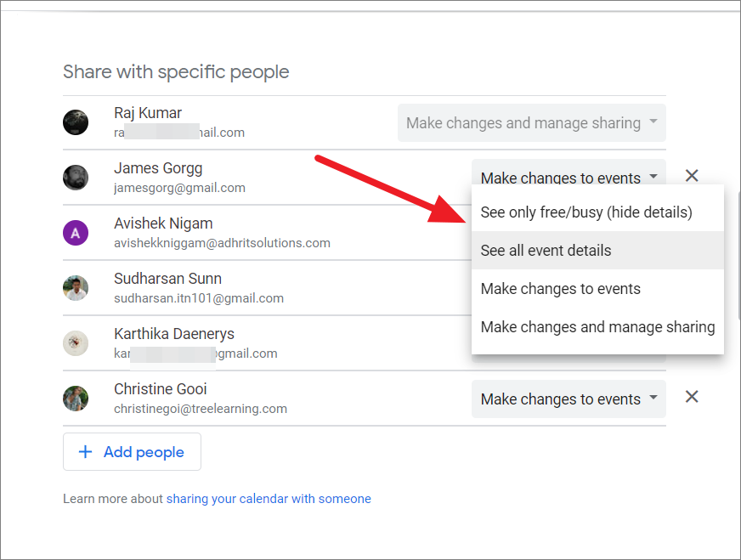Remove James Gorgg from sharing list
This screenshot has height=560, width=741.
[692, 176]
